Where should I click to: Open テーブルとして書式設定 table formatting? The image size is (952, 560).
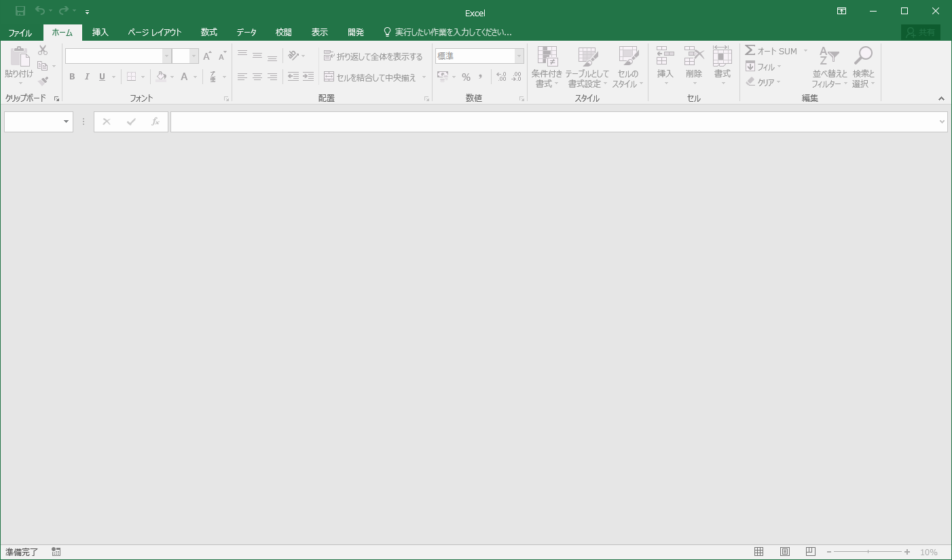point(587,67)
